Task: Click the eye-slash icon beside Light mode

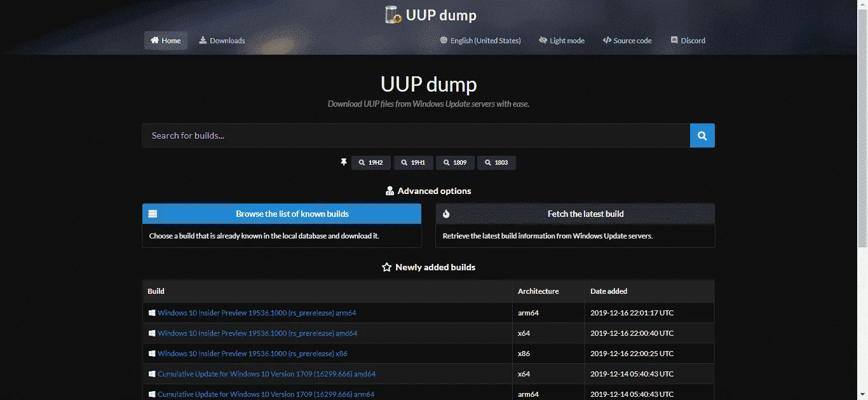Action: [543, 40]
